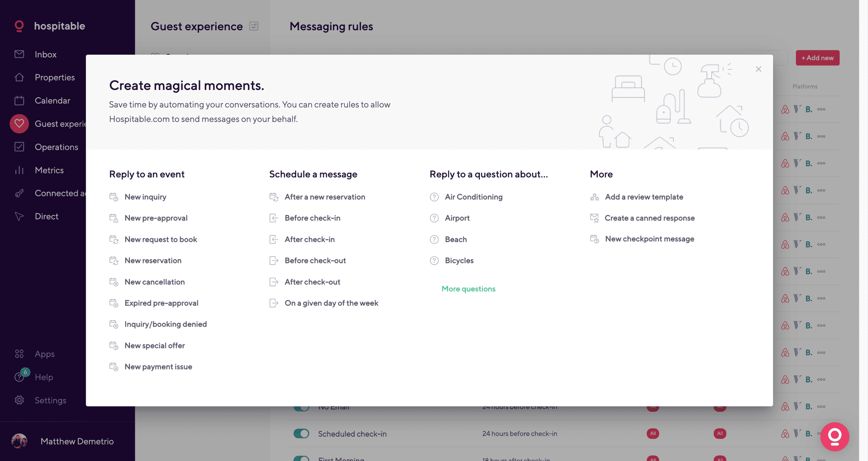Open Settings via the gear icon

click(19, 400)
